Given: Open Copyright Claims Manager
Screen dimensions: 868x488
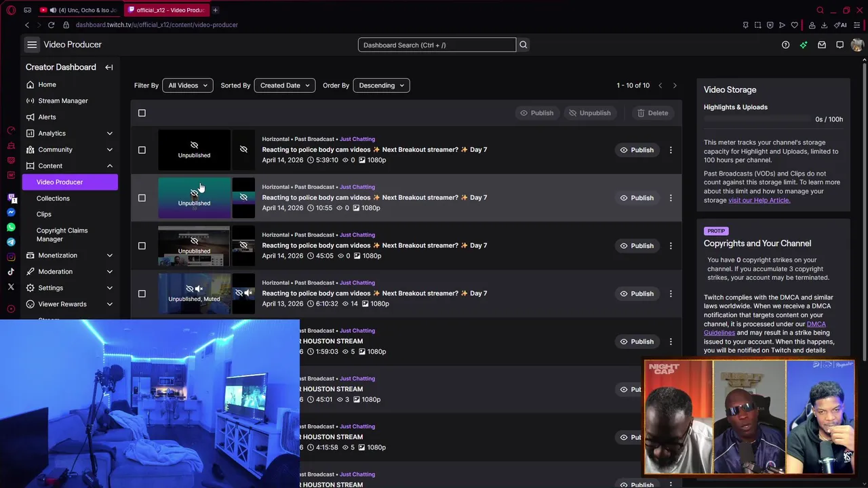Looking at the screenshot, I should pyautogui.click(x=62, y=235).
